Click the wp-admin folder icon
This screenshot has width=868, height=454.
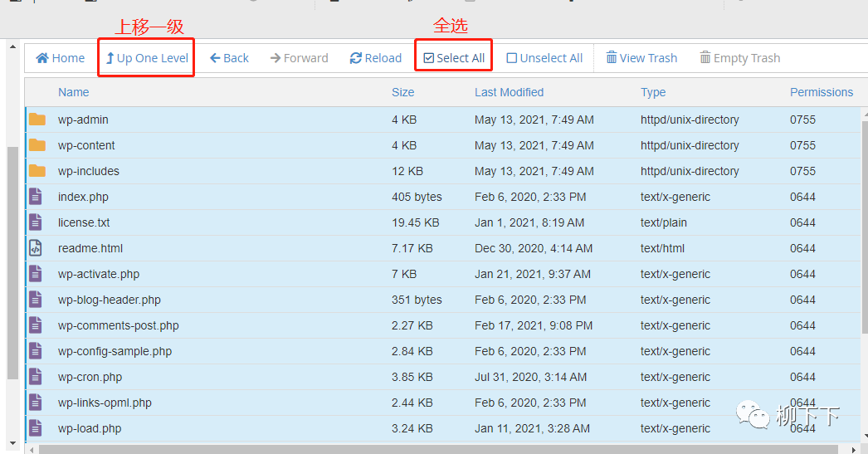point(37,120)
